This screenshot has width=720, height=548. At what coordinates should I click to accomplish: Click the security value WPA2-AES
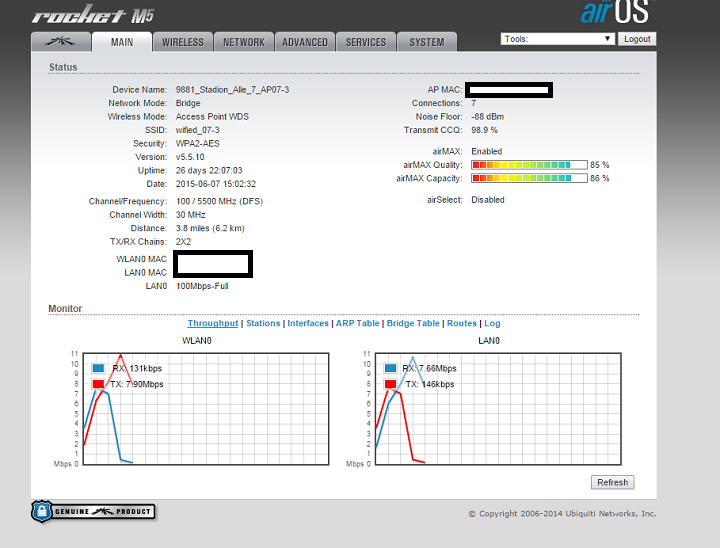pyautogui.click(x=197, y=143)
